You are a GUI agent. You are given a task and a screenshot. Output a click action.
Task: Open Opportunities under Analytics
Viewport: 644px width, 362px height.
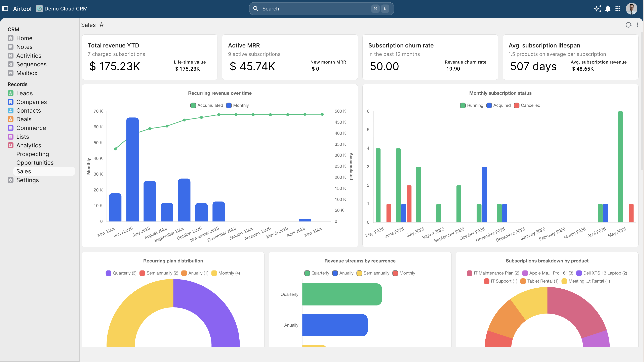tap(35, 163)
